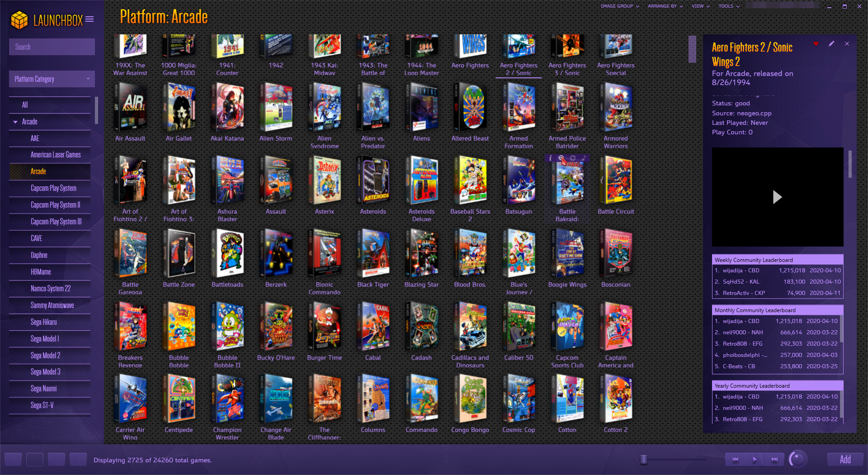Select the Centipede game box
868x475 pixels.
179,399
